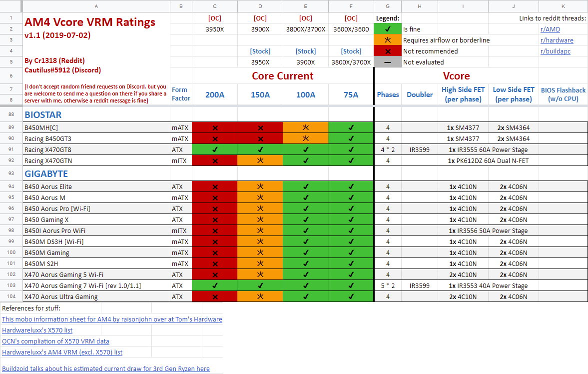Open raisonjohn's AM4 mobo information sheet link

[x=112, y=319]
